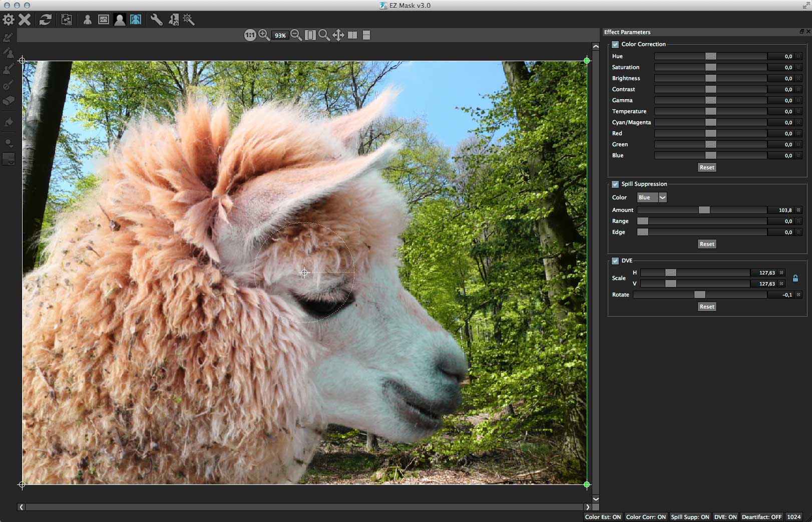Open the settings gear in top toolbar
Viewport: 812px width, 522px height.
(9, 20)
